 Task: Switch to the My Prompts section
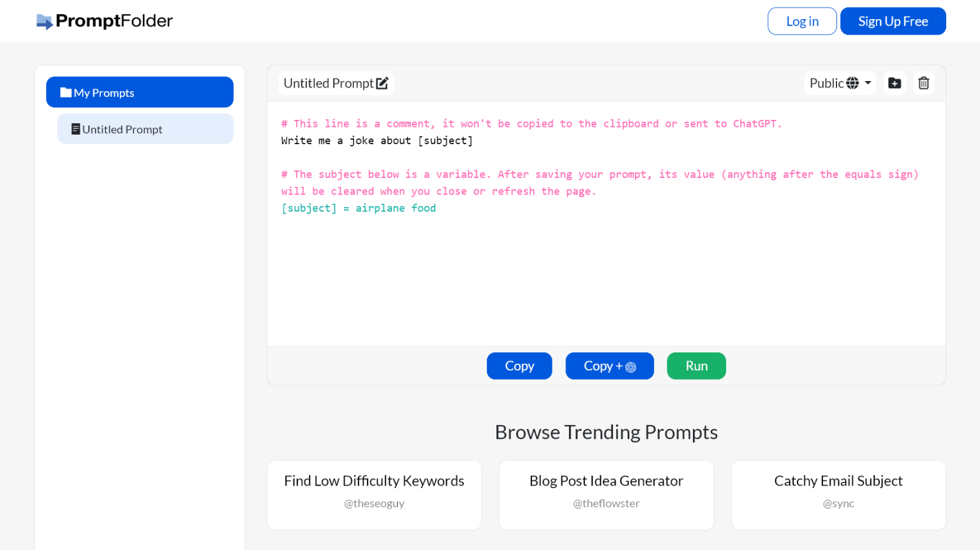[x=139, y=92]
